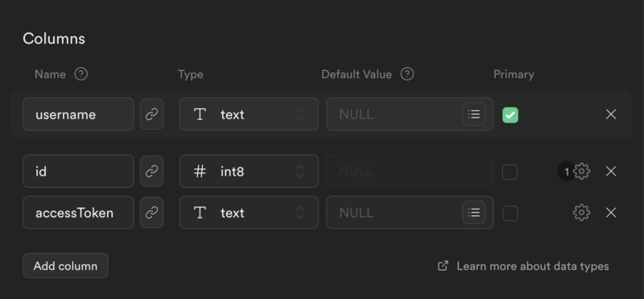The width and height of the screenshot is (644, 299).
Task: Show the help tooltip next to Default Value
Action: (407, 74)
